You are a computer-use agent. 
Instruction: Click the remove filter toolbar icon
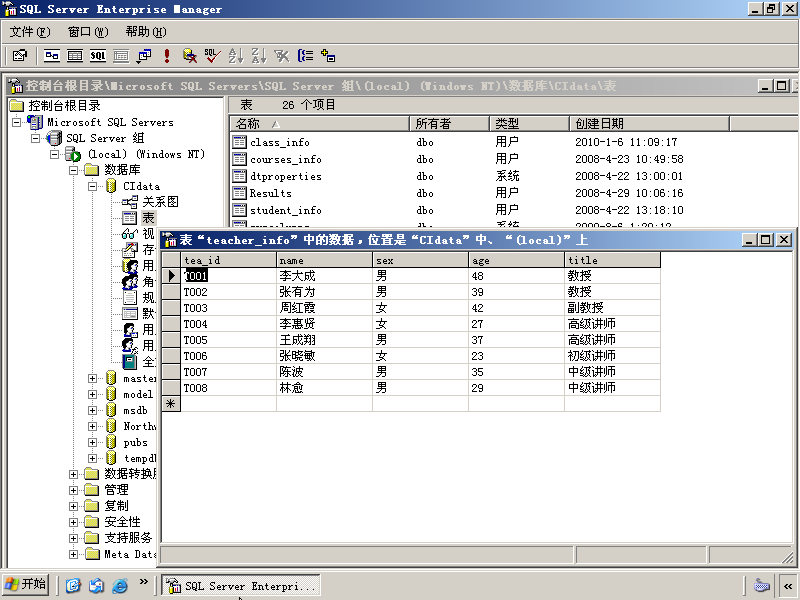(282, 56)
